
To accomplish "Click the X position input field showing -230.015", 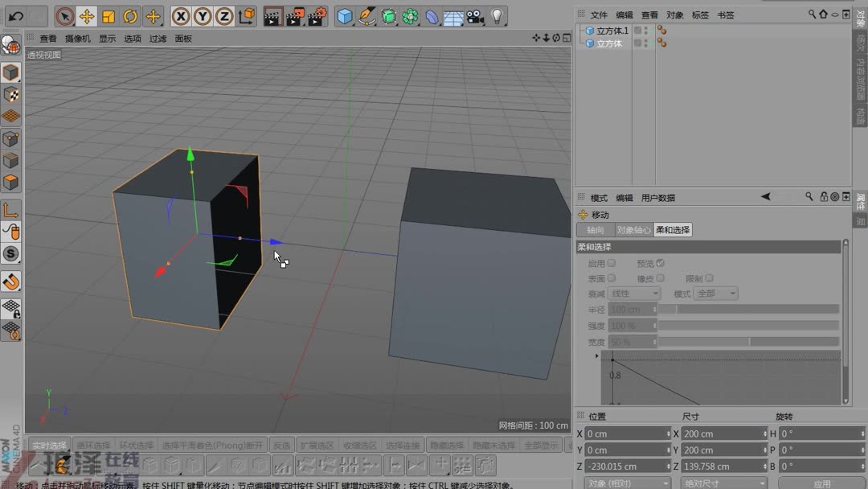I will click(x=627, y=466).
